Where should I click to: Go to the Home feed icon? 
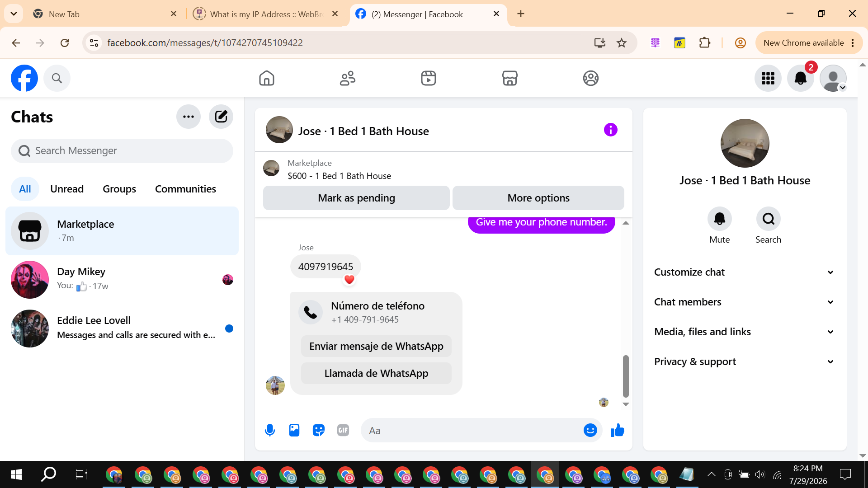[x=267, y=78]
